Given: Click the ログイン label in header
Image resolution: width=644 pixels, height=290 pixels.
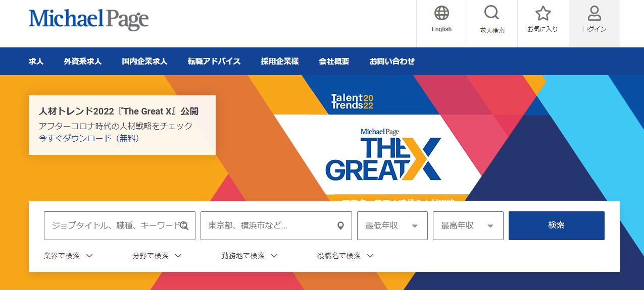Looking at the screenshot, I should tap(595, 29).
